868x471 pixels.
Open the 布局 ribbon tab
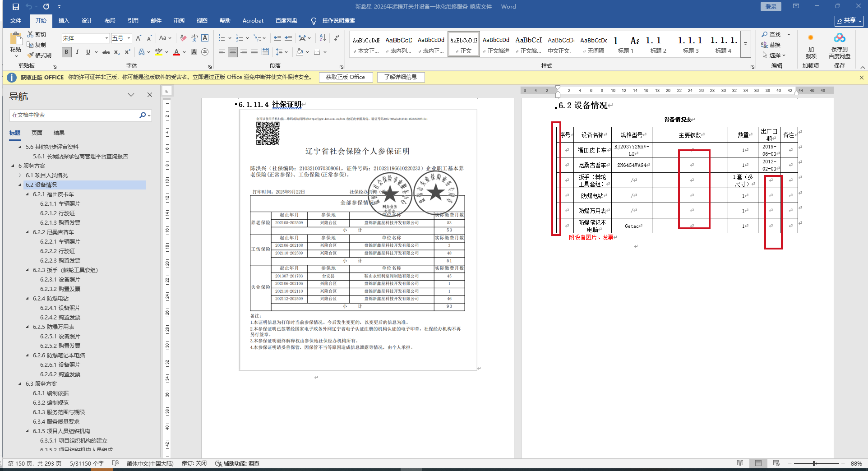(x=110, y=21)
